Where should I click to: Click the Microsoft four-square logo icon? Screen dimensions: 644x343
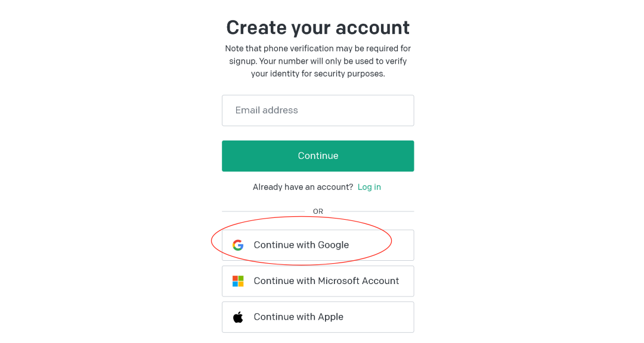click(238, 281)
